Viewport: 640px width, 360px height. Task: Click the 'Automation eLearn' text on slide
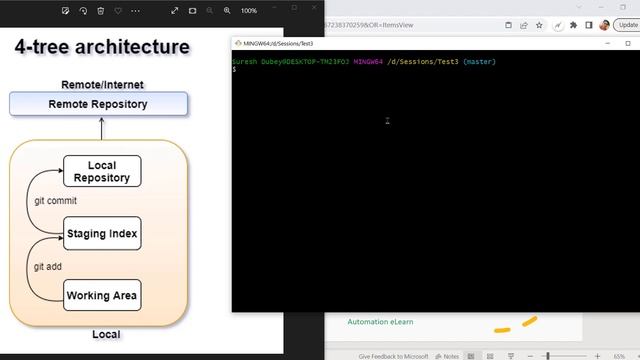point(380,322)
